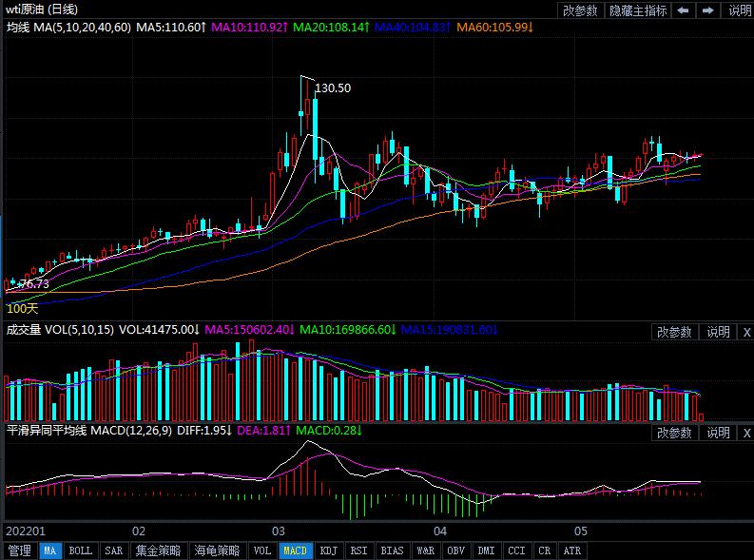Select the BOLL indicator tab
Viewport: 754px width, 560px height.
[81, 550]
